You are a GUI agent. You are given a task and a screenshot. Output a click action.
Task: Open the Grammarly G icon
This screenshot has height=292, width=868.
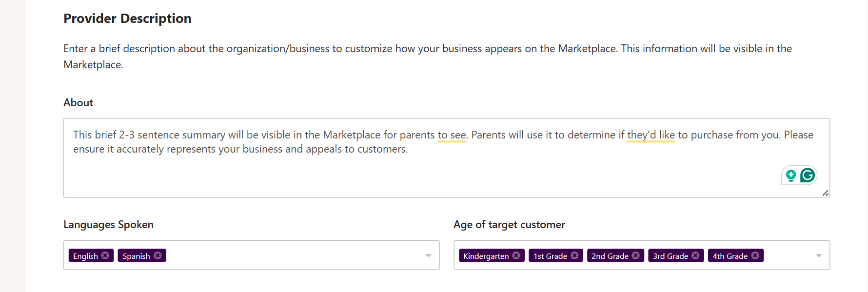pyautogui.click(x=808, y=175)
